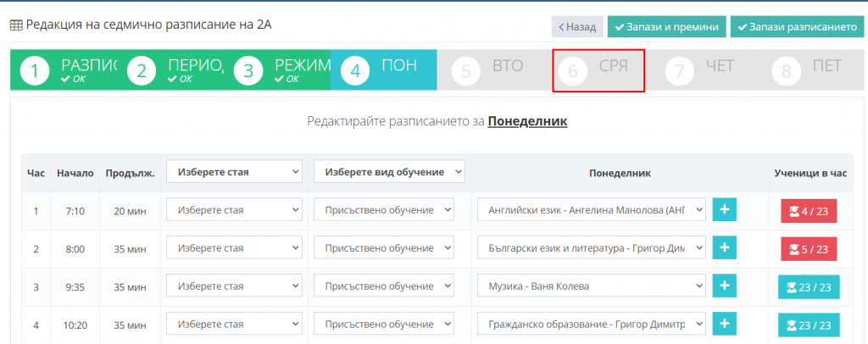
Task: Open the room dropdown for hour 4
Action: pyautogui.click(x=235, y=325)
